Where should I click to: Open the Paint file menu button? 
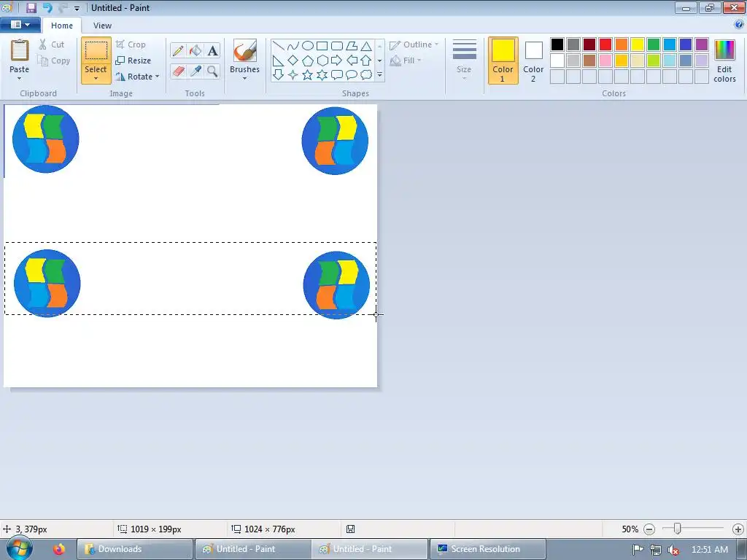click(20, 25)
